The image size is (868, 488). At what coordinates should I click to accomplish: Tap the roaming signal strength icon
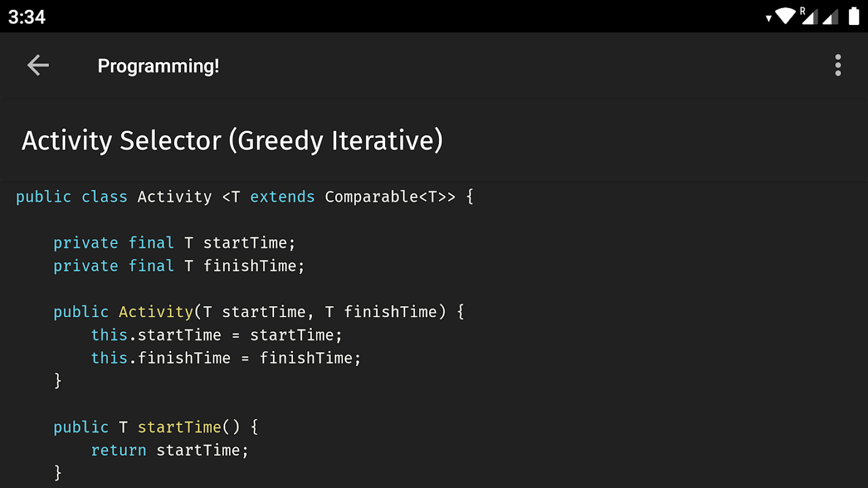coord(808,16)
